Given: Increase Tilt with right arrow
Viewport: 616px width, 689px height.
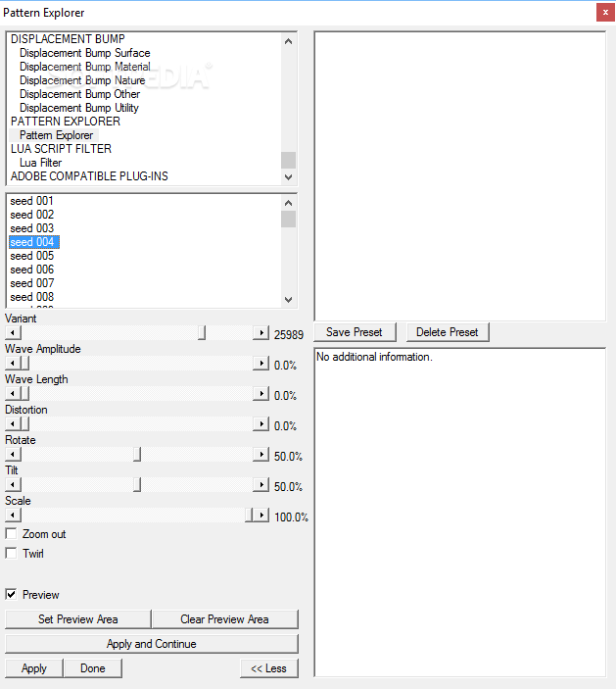Looking at the screenshot, I should 261,484.
